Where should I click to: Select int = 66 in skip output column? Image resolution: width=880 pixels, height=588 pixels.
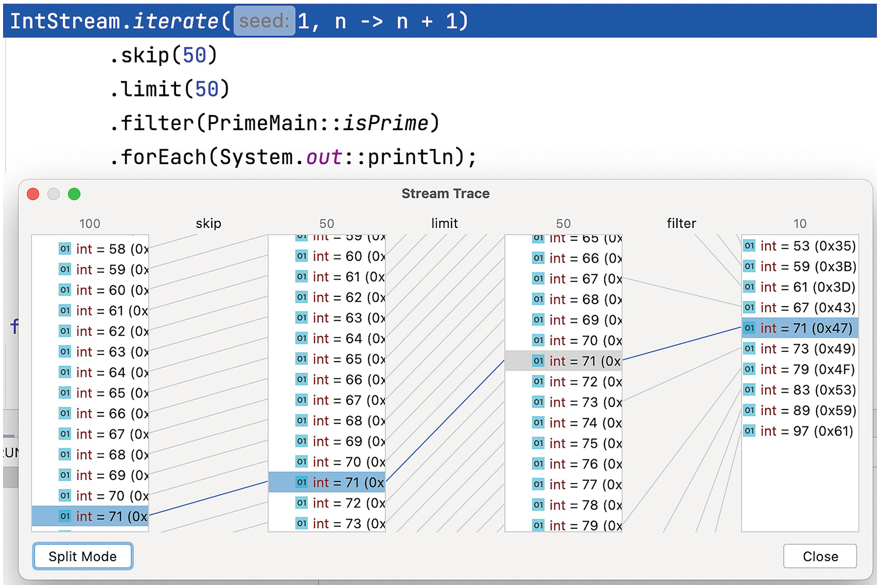coord(348,379)
